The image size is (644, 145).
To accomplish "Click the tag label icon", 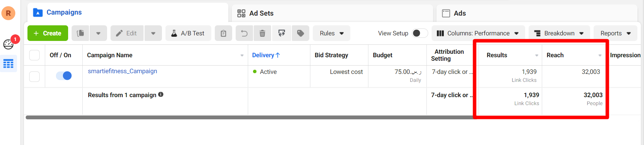I will tap(301, 33).
